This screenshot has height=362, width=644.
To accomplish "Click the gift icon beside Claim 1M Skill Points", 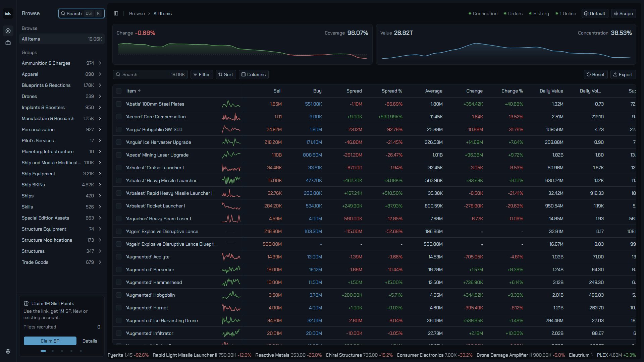I will click(x=26, y=303).
